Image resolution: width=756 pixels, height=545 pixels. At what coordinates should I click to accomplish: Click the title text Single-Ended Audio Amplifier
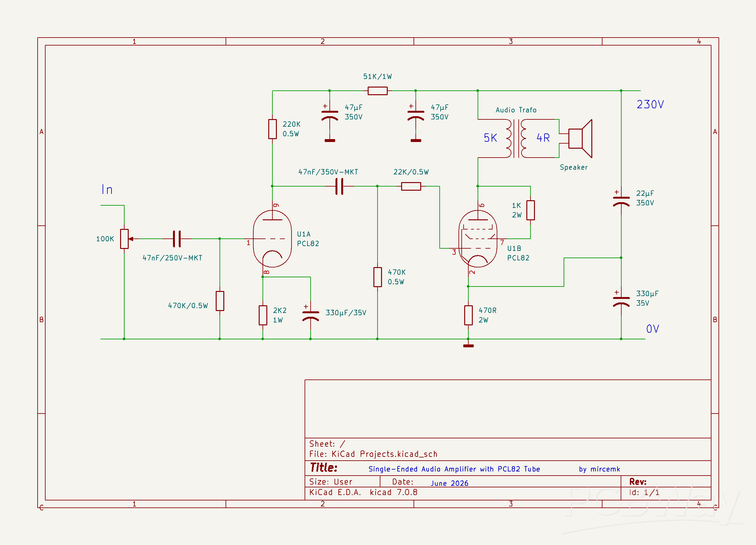tap(454, 469)
